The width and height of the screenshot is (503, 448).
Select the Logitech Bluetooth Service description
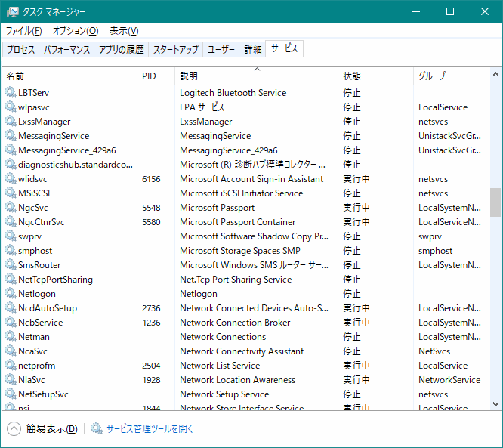point(233,93)
